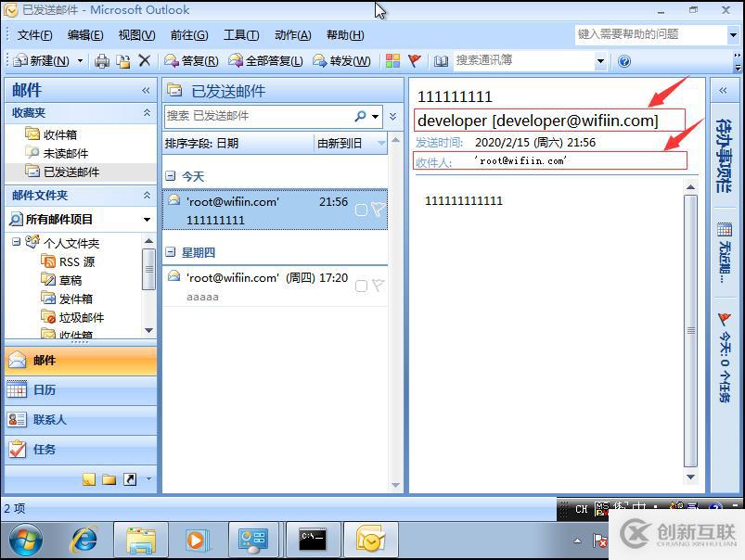The image size is (745, 560).
Task: Open Folder List icon in navigation pane
Action: (109, 479)
